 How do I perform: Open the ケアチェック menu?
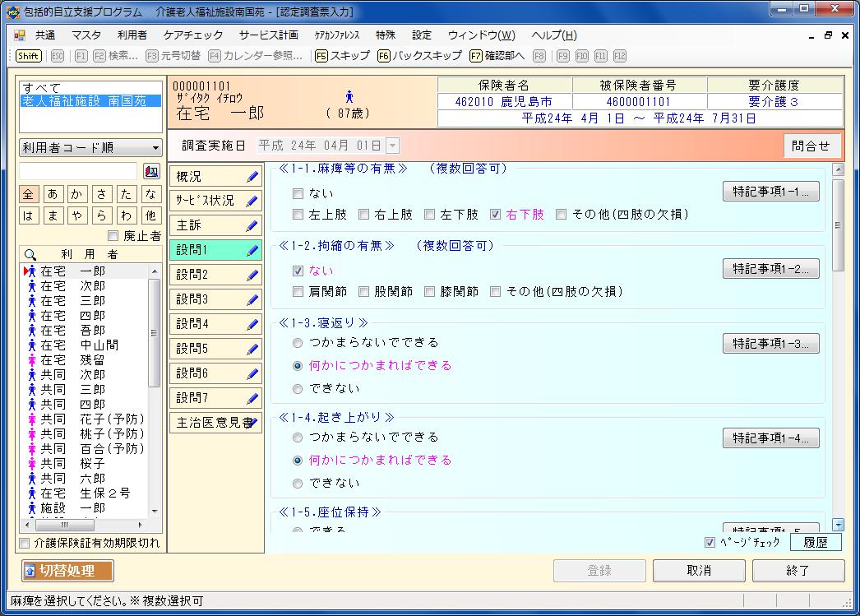[x=192, y=35]
